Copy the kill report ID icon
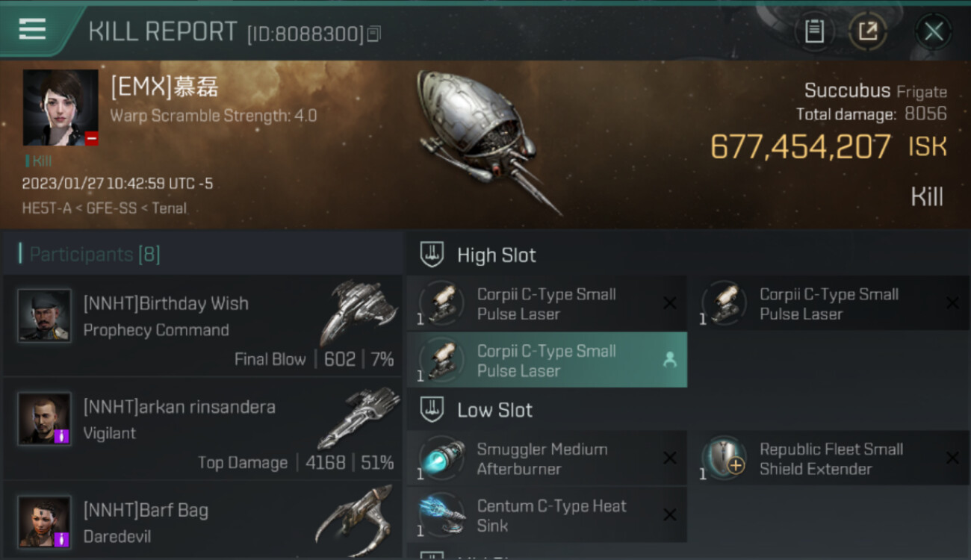Screen dimensions: 971x560 point(374,34)
